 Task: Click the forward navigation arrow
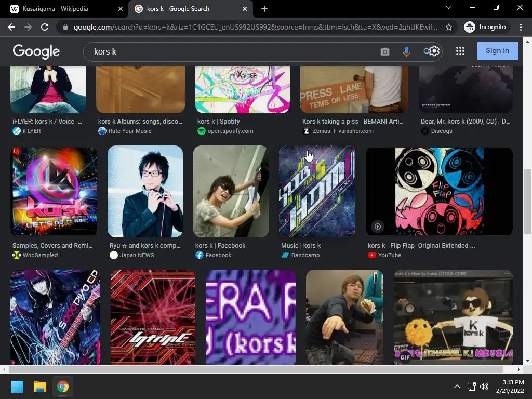[28, 27]
